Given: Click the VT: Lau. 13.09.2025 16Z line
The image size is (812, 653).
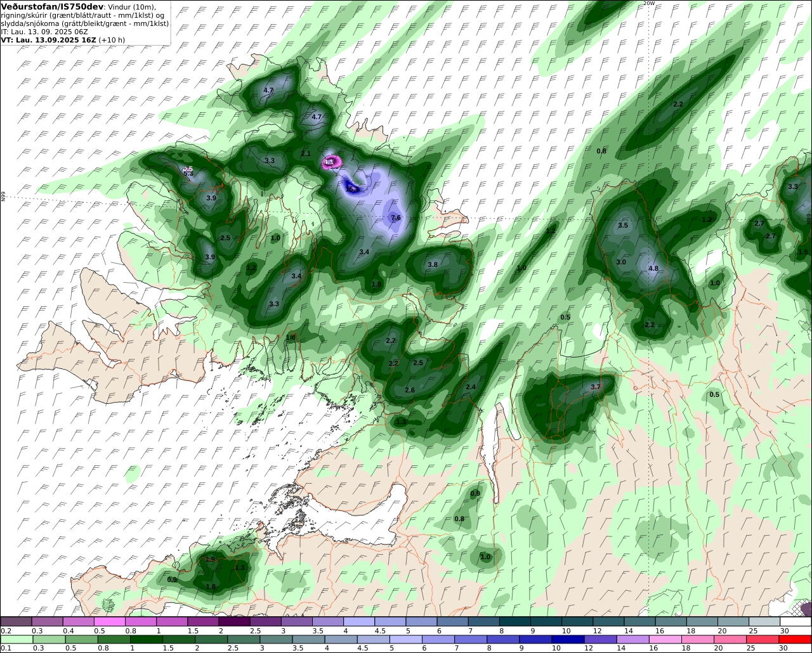Looking at the screenshot, I should coord(48,39).
